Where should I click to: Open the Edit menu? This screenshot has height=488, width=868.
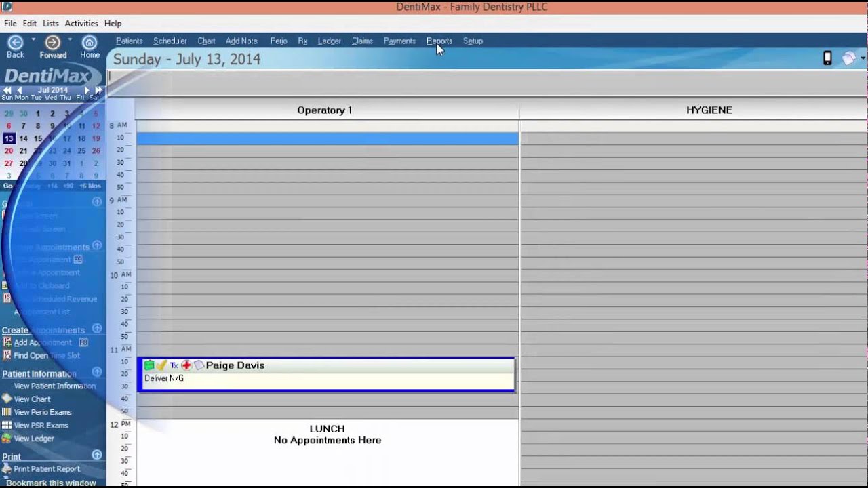[x=30, y=23]
